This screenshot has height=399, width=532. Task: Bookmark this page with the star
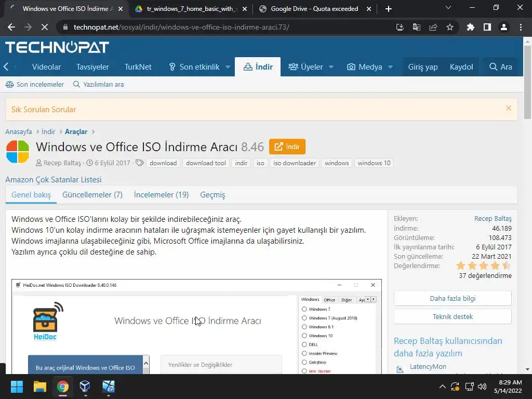450,27
